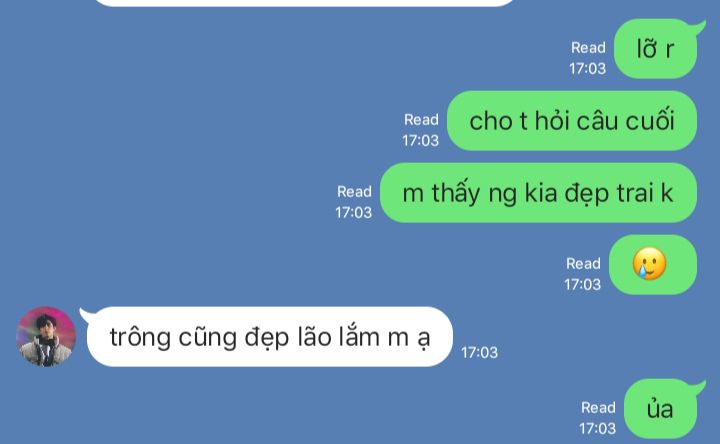This screenshot has height=444, width=720.
Task: Click the Read label beside the emoji message
Action: pos(583,264)
